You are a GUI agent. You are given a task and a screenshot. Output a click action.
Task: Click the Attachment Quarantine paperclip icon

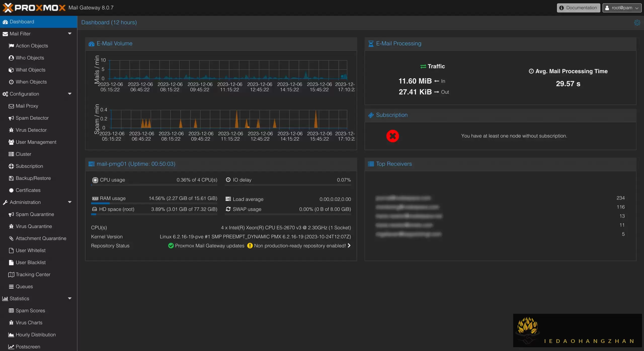point(11,239)
